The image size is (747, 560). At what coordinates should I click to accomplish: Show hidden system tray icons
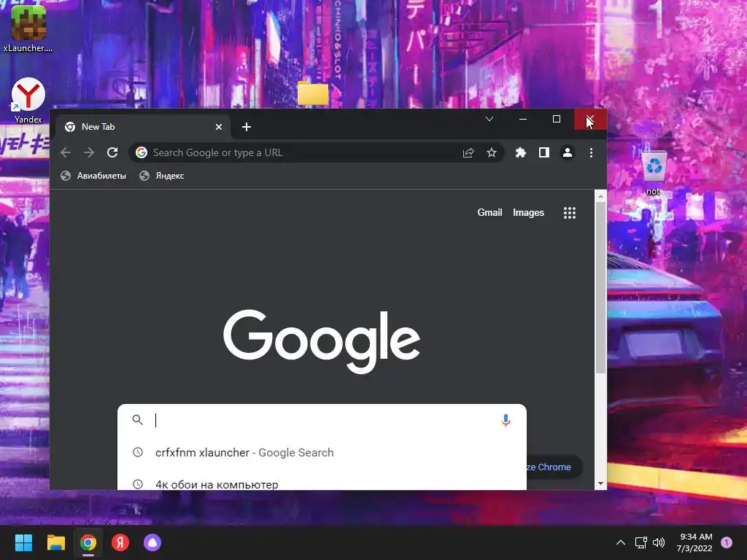(x=621, y=542)
